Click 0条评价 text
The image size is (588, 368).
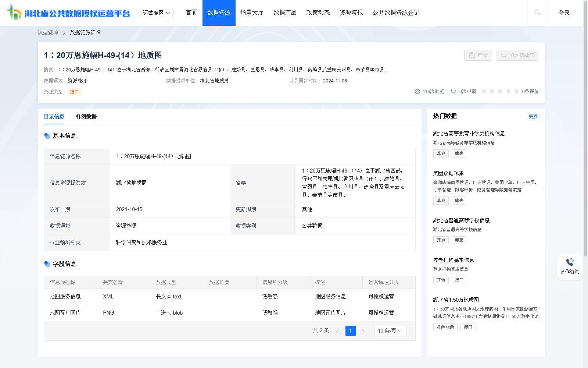click(530, 91)
